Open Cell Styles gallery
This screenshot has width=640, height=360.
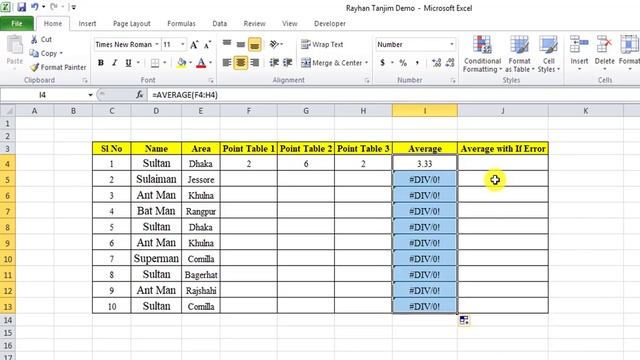549,54
